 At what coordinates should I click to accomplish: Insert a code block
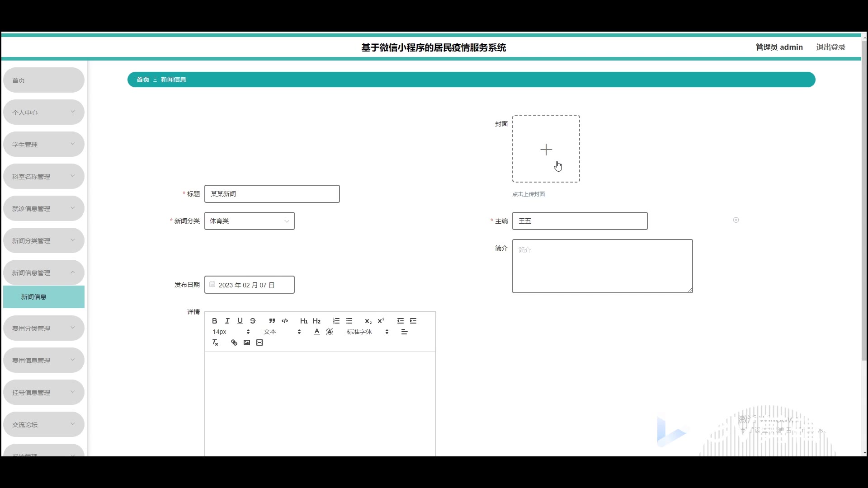point(285,321)
